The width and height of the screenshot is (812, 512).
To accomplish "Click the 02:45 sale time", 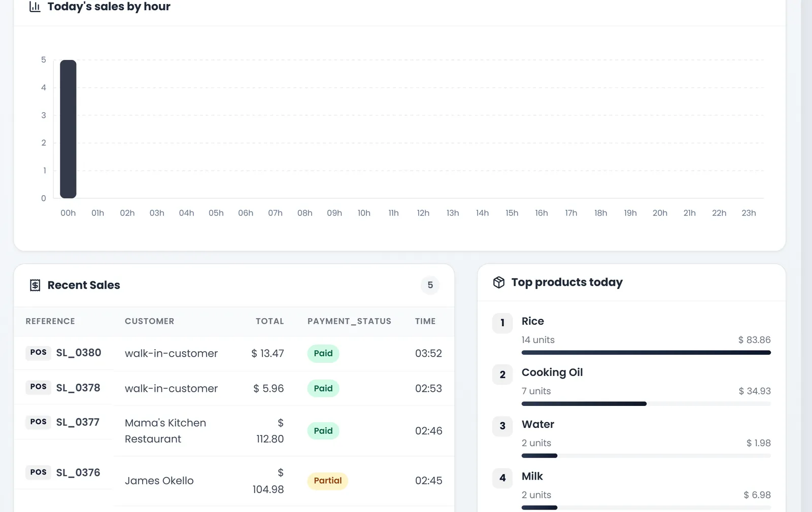I will click(428, 481).
